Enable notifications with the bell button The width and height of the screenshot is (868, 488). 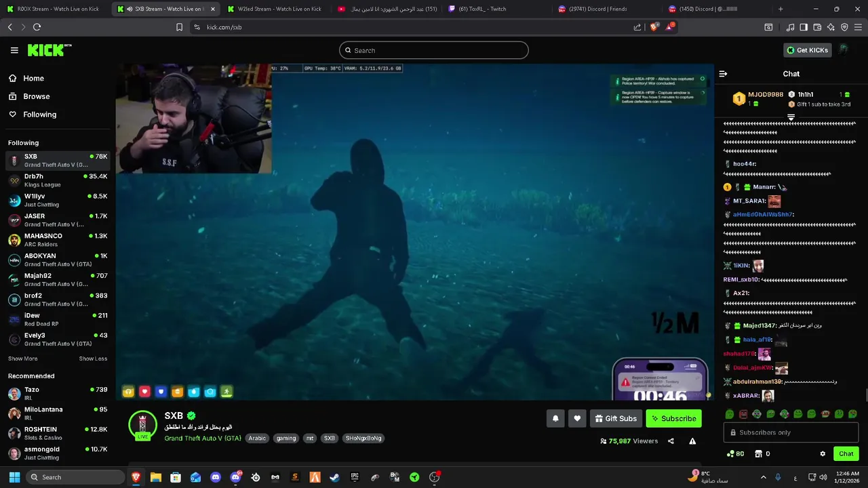(x=555, y=419)
